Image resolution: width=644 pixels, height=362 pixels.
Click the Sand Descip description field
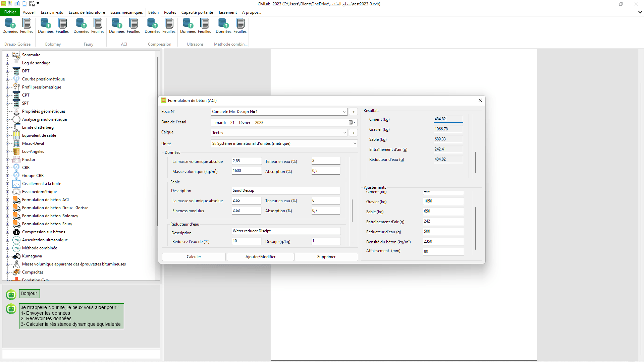point(286,190)
